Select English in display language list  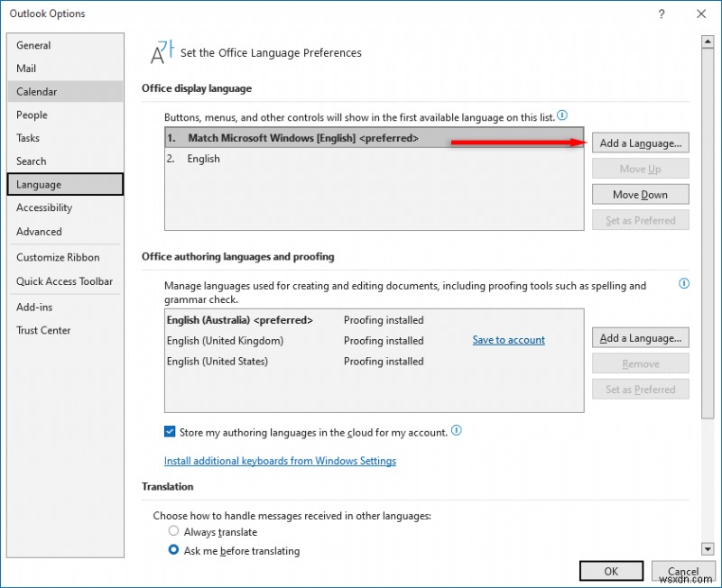(x=374, y=159)
